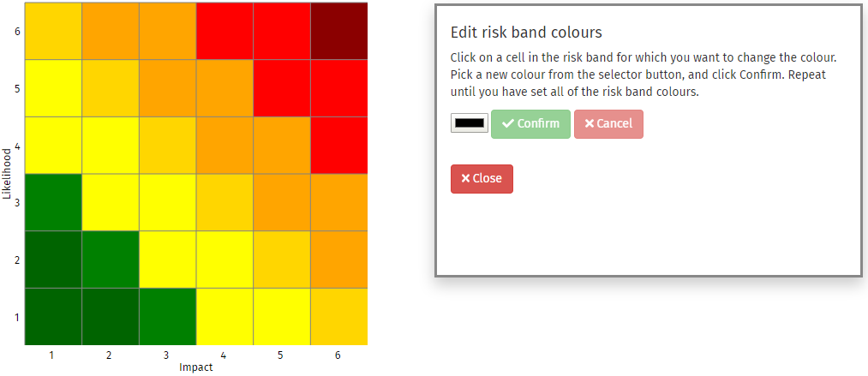Select the green cell at impact 3, likelihood 1
Screen dimensions: 868x376
(168, 317)
